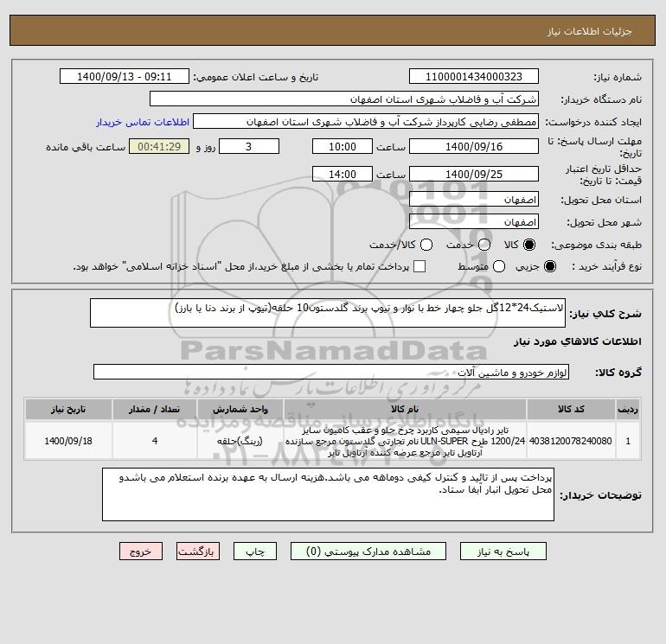
Task: Click مشاهده مدارک پیوستی (0) button
Action: 368,552
